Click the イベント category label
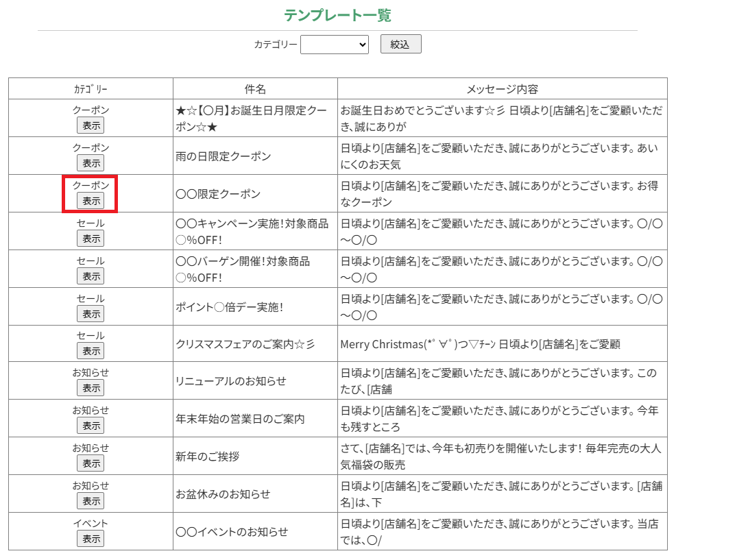Image resolution: width=748 pixels, height=560 pixels. coord(91,523)
